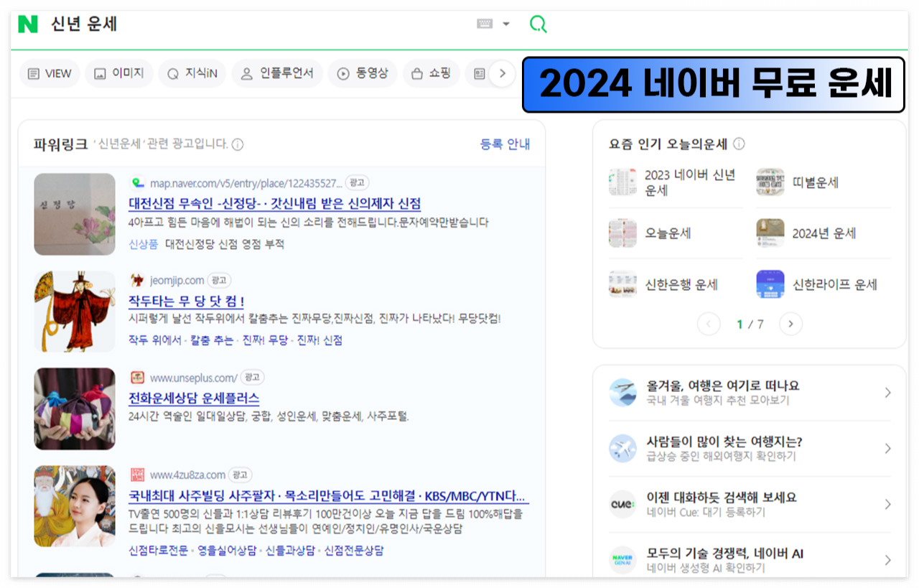Click the 4zu8za woman portrait thumbnail
The height and width of the screenshot is (588, 919).
(x=75, y=507)
